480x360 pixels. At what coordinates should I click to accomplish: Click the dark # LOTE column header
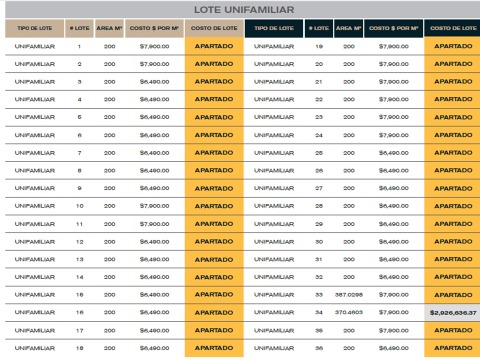point(319,28)
